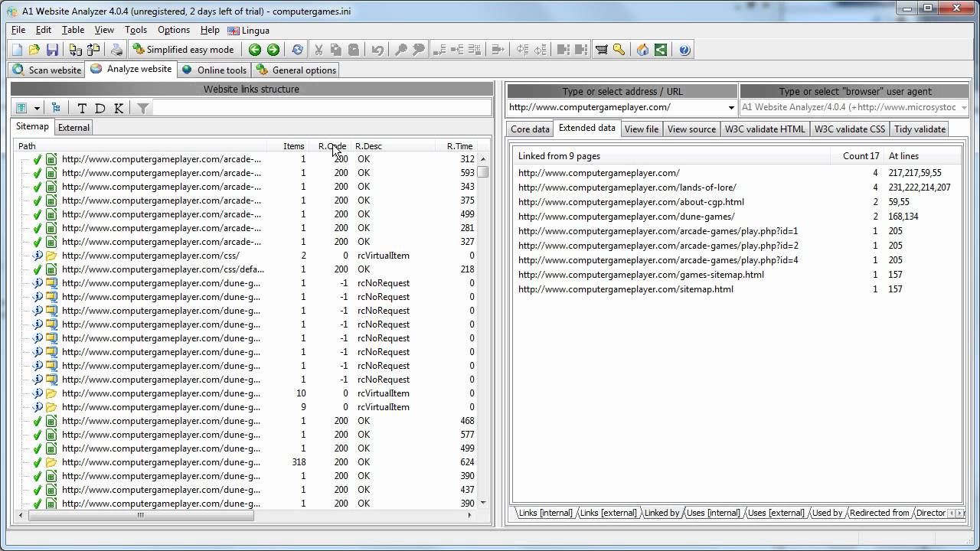Click the Find next icon

point(419,50)
